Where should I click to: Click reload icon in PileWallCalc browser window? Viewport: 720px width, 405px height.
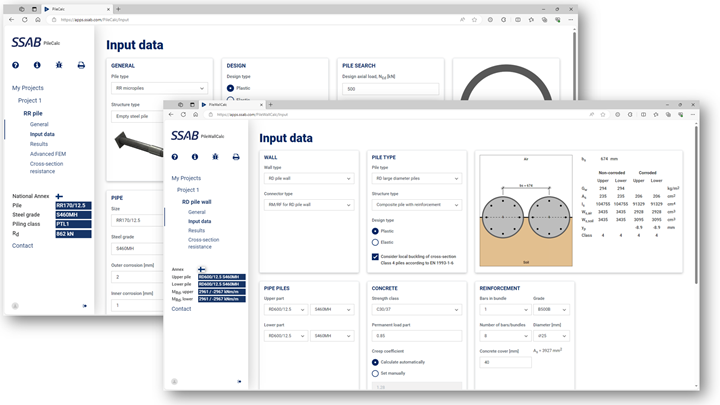183,114
